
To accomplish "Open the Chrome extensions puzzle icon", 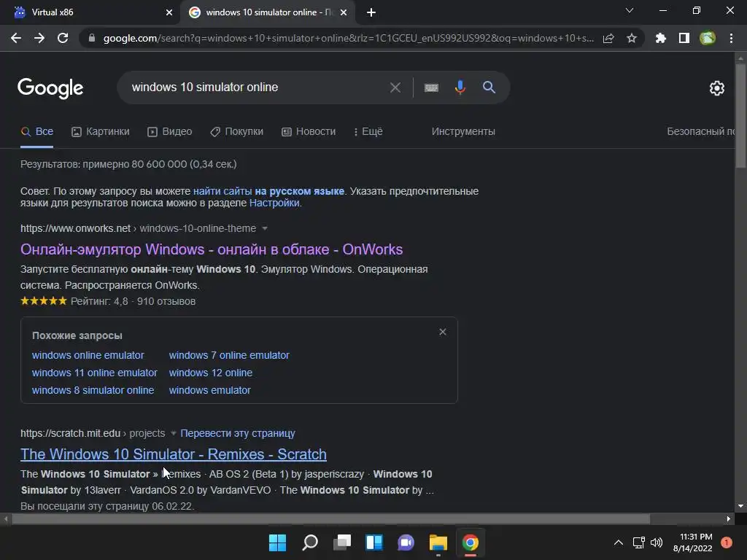I will (661, 38).
